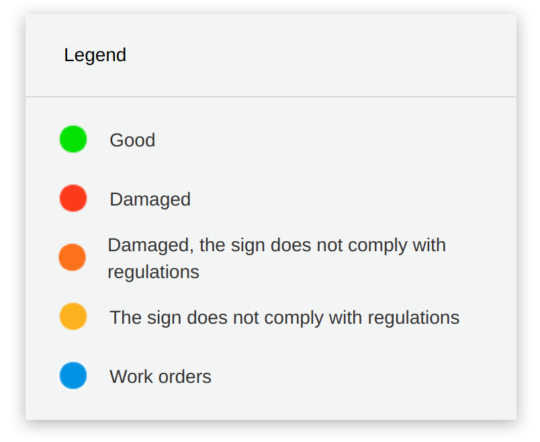This screenshot has width=540, height=442.
Task: Select the yellow non-compliant sign dot
Action: click(x=73, y=316)
